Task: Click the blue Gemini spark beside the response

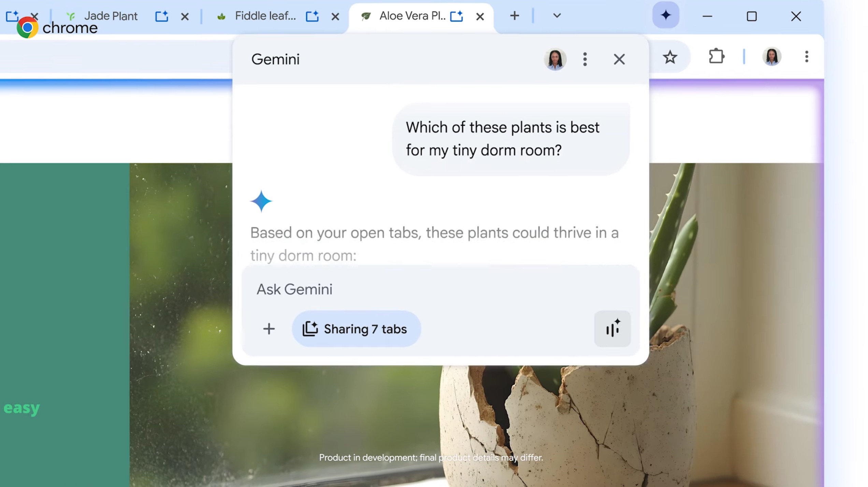Action: pyautogui.click(x=261, y=201)
